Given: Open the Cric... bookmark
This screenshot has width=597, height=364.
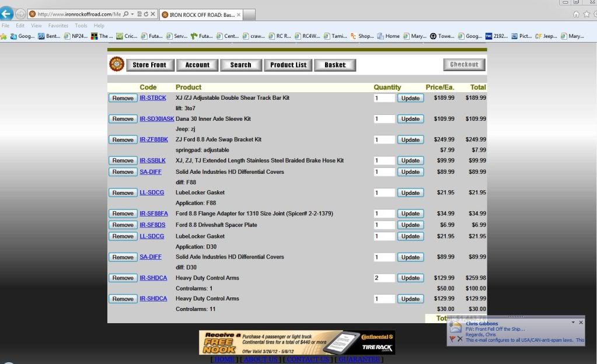Looking at the screenshot, I should (x=127, y=36).
